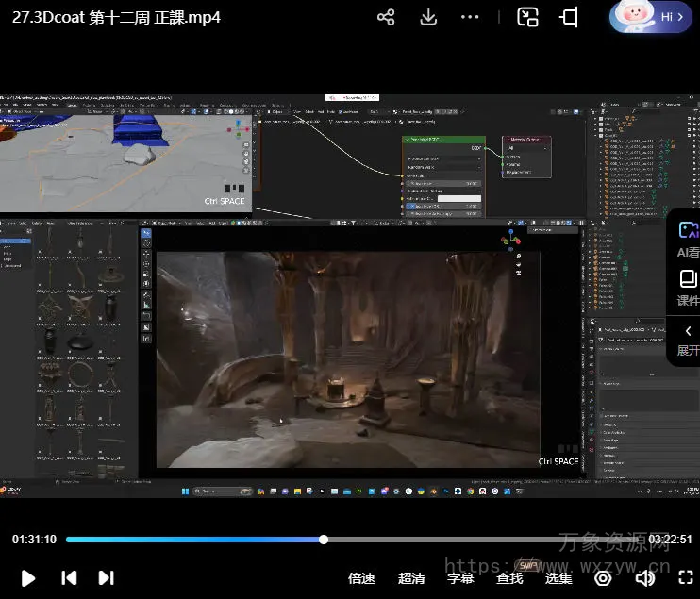The image size is (700, 599).
Task: Click the share icon in the top bar
Action: pyautogui.click(x=386, y=18)
